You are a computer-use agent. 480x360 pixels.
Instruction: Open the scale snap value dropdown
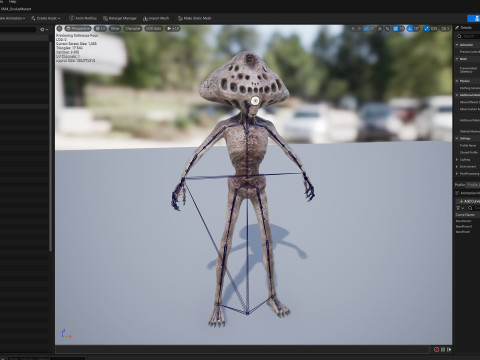(x=434, y=29)
